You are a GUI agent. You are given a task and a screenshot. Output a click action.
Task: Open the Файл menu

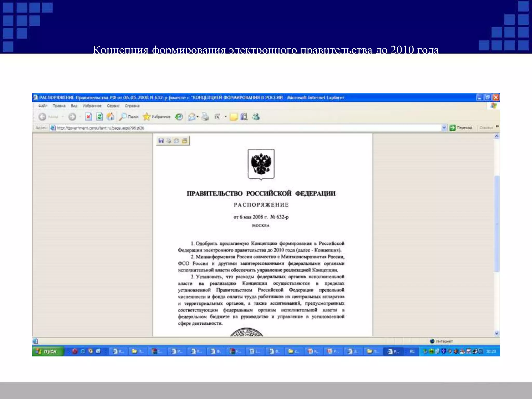click(43, 106)
